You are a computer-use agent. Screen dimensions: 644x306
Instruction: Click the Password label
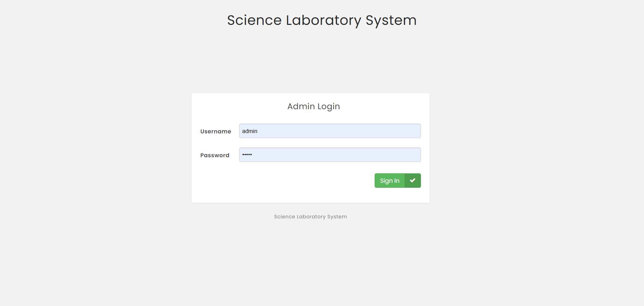click(215, 155)
